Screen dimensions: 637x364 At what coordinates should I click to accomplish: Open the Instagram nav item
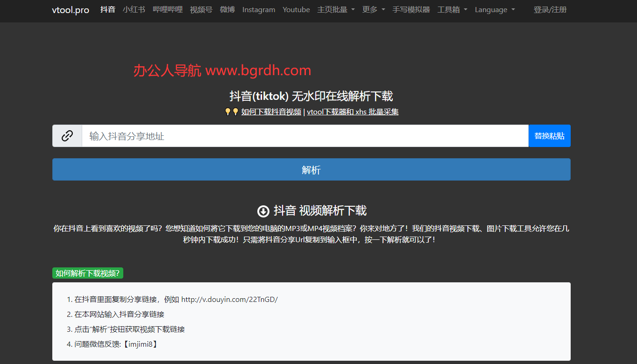click(258, 9)
